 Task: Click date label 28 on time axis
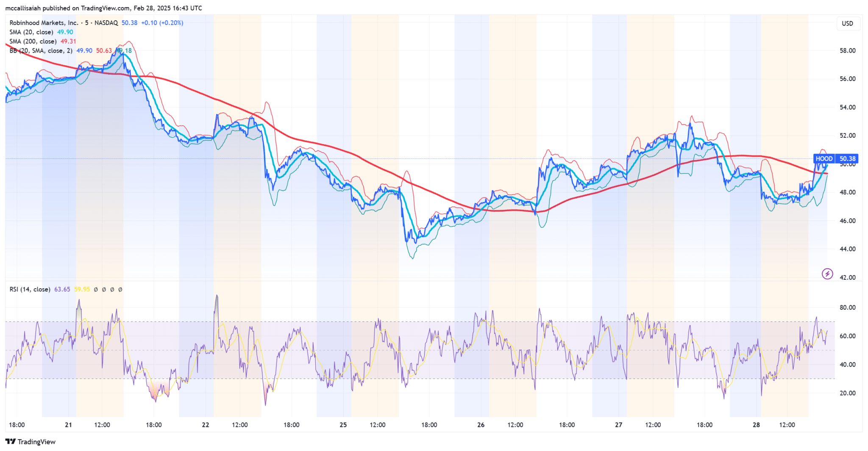(x=756, y=425)
